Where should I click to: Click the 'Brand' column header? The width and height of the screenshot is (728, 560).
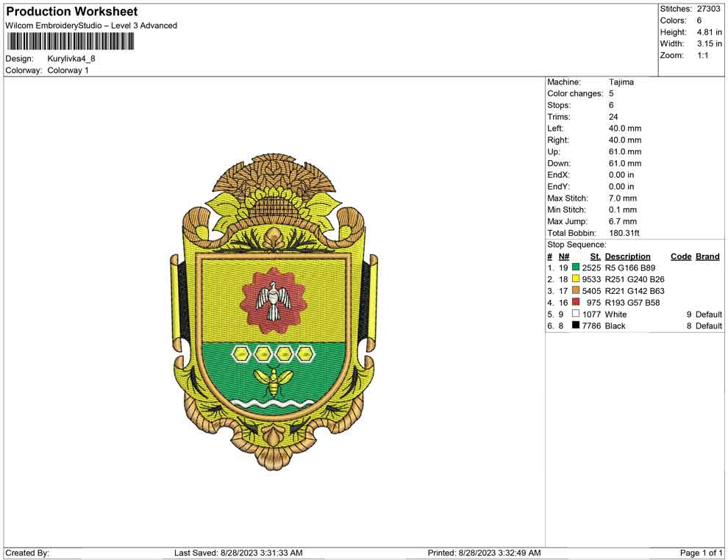pos(707,256)
